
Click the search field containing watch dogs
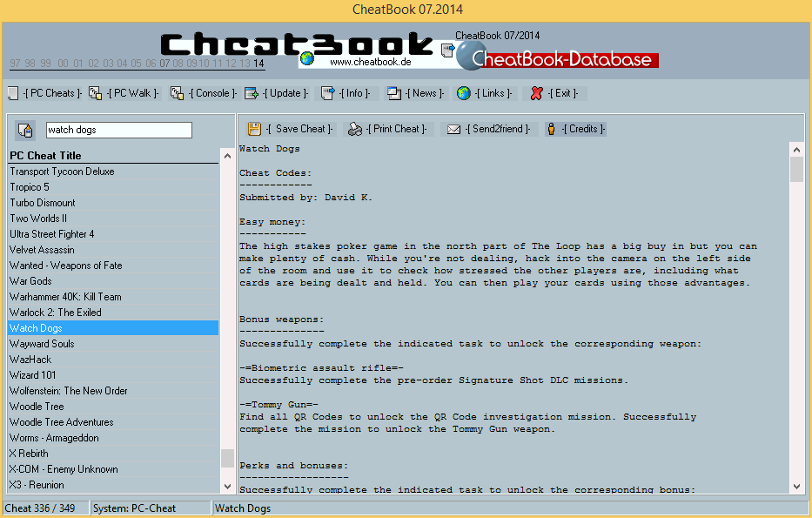coord(119,130)
